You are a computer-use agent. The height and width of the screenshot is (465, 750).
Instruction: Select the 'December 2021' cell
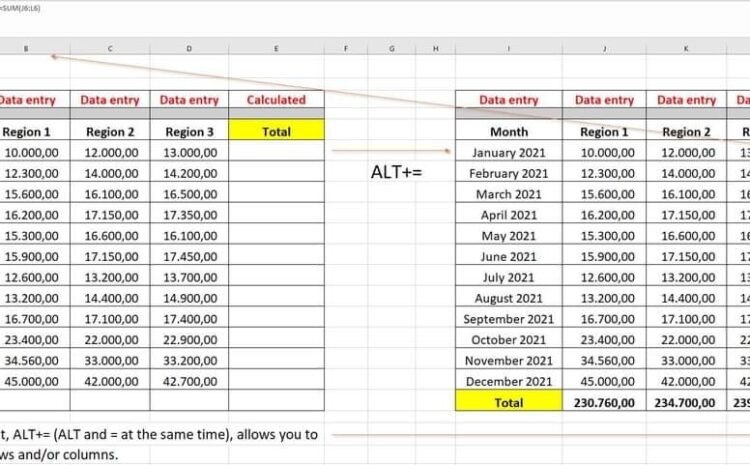click(x=508, y=381)
